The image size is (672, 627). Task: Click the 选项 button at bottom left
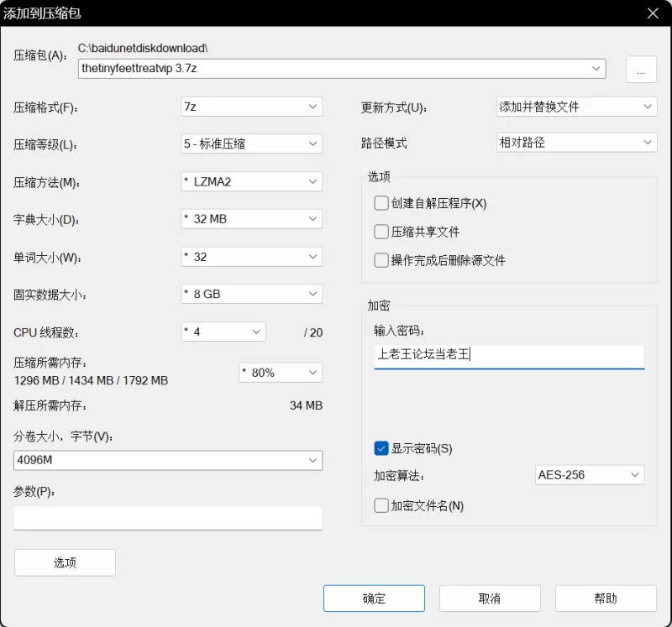(65, 562)
